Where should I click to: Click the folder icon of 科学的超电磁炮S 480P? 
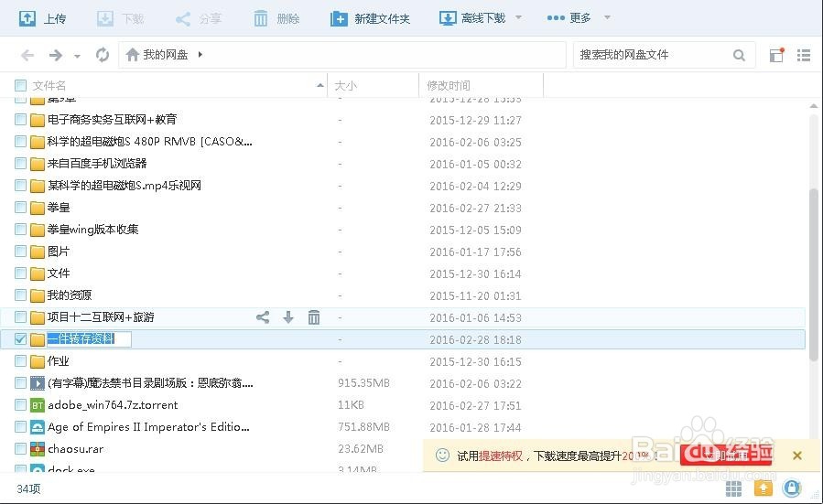coord(38,142)
